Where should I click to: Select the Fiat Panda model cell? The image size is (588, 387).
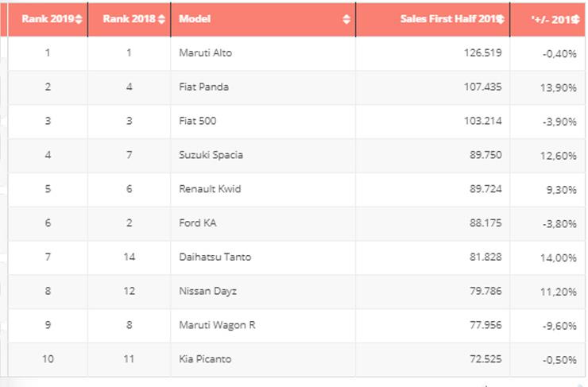204,87
